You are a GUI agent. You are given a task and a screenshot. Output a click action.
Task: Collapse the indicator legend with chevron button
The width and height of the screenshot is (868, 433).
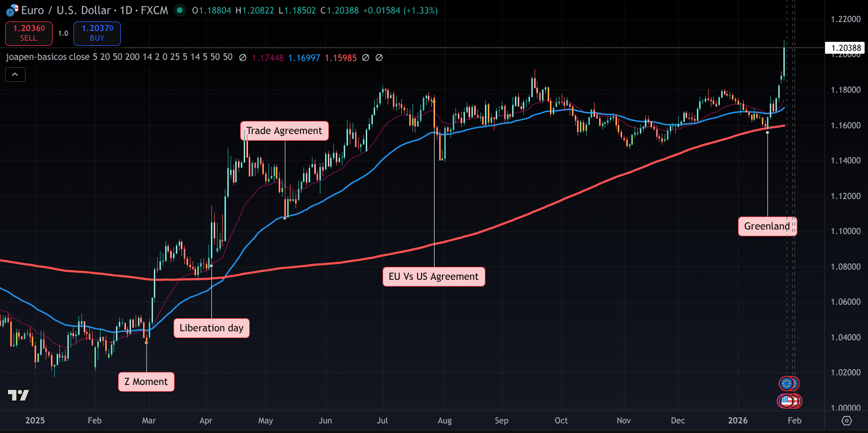click(15, 74)
